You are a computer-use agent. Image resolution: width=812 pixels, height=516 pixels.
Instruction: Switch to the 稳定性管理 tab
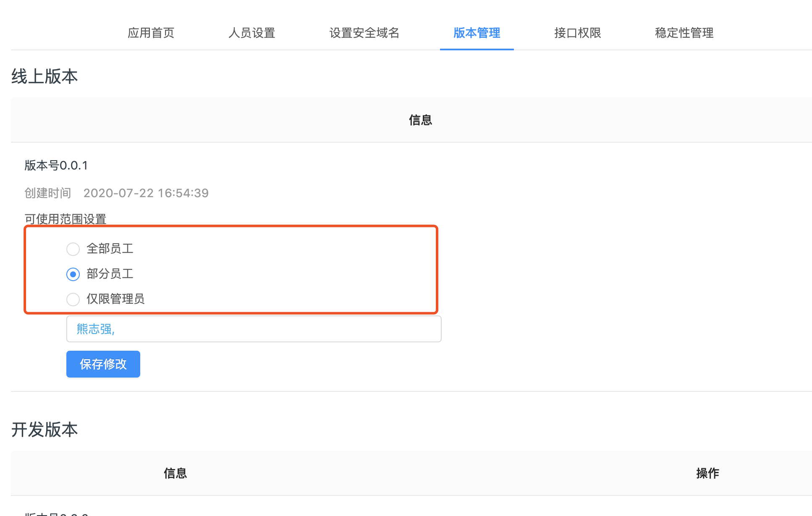point(684,33)
